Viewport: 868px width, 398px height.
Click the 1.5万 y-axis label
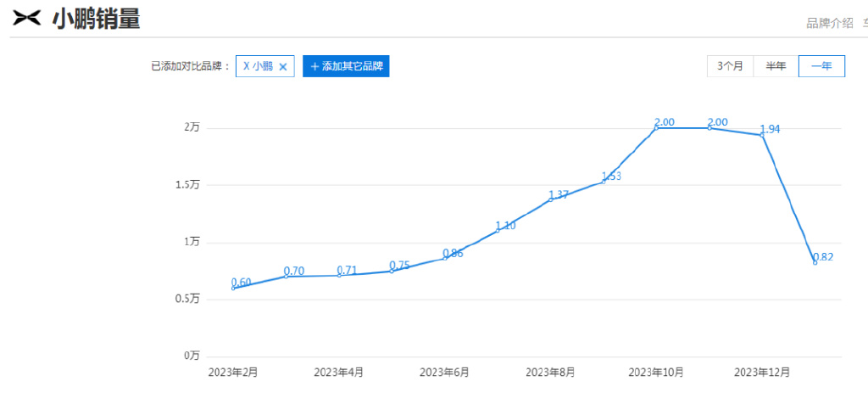[187, 185]
